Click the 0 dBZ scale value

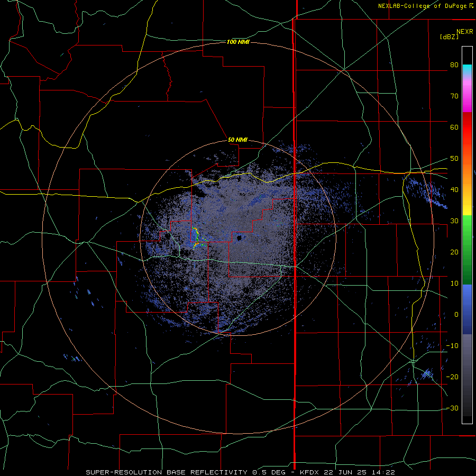pyautogui.click(x=456, y=315)
